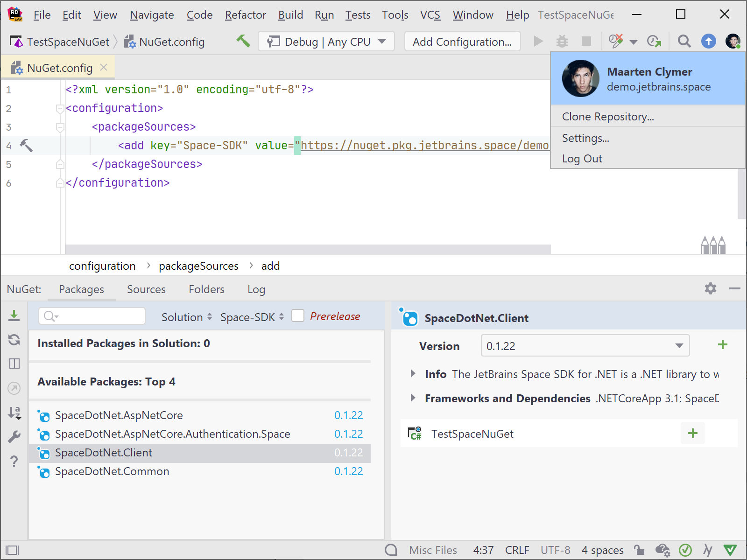Screen dimensions: 747x560
Task: Click the pencils highlighting level icon
Action: 713,245
